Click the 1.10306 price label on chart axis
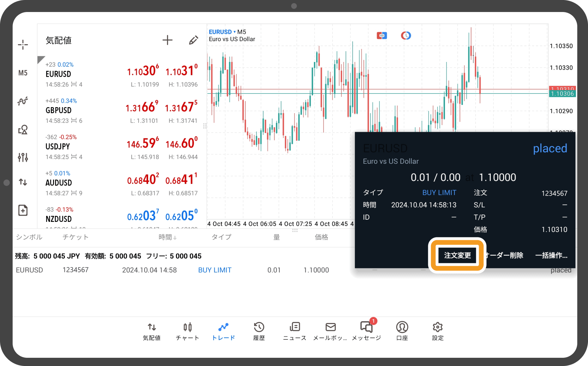The image size is (588, 366). [562, 94]
